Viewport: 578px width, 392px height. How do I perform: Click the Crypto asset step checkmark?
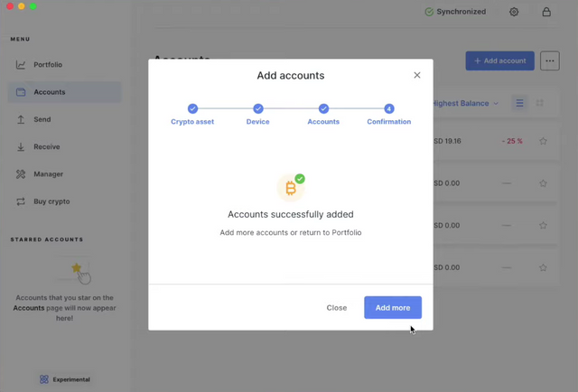(x=192, y=108)
